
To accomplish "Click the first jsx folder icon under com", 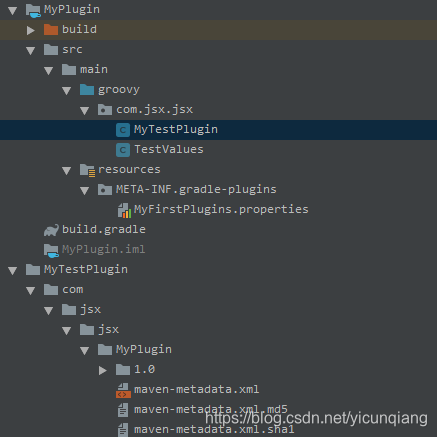I will (69, 309).
